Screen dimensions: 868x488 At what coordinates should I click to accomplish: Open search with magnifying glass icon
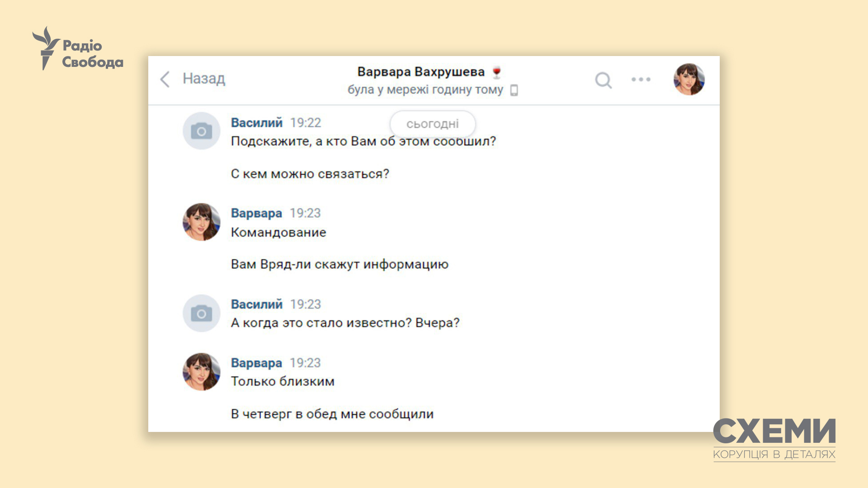[603, 80]
